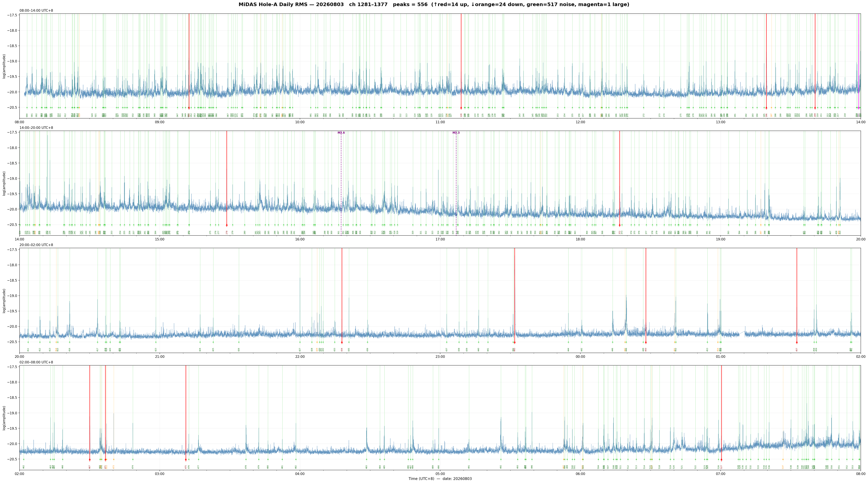Image resolution: width=868 pixels, height=483 pixels.
Task: Click the "06:00" x-axis tick label
Action: pyautogui.click(x=580, y=474)
